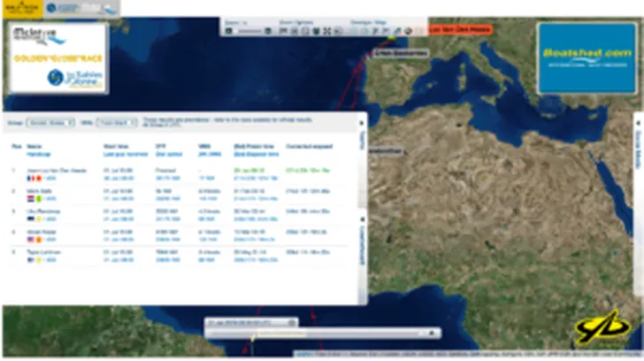Screen dimensions: 644x361
Task: Click the Golden Globe Race logo
Action: click(x=56, y=58)
